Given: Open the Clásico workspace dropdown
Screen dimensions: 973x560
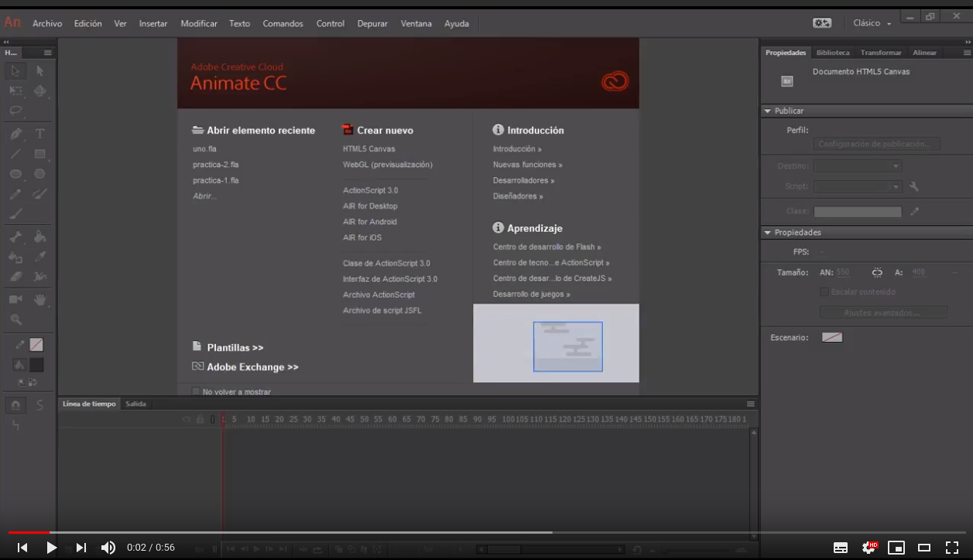Looking at the screenshot, I should [x=872, y=23].
